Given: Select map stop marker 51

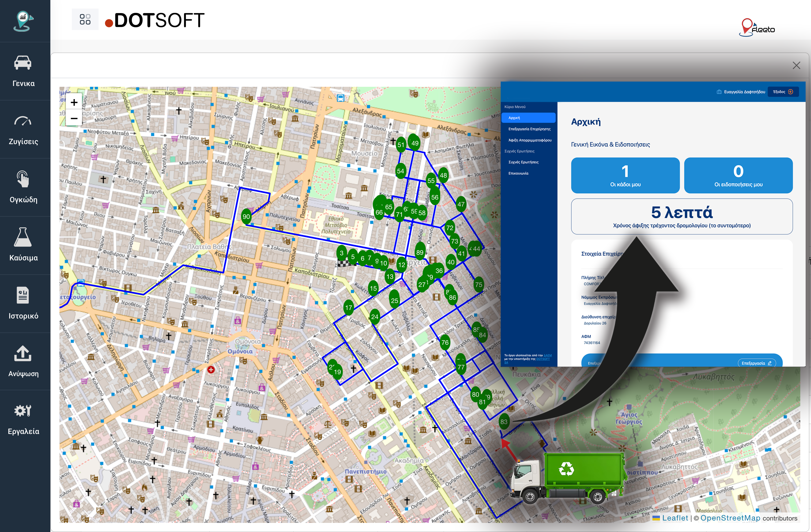Looking at the screenshot, I should [x=401, y=144].
